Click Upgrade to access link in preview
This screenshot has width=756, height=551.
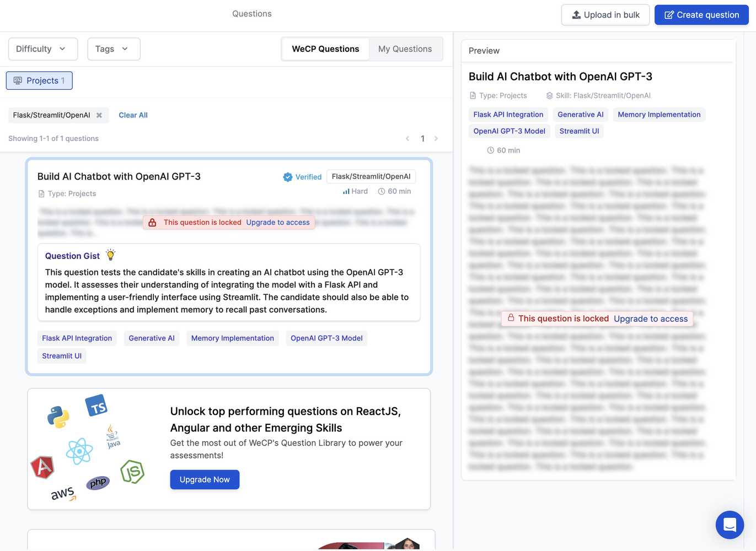coord(651,318)
